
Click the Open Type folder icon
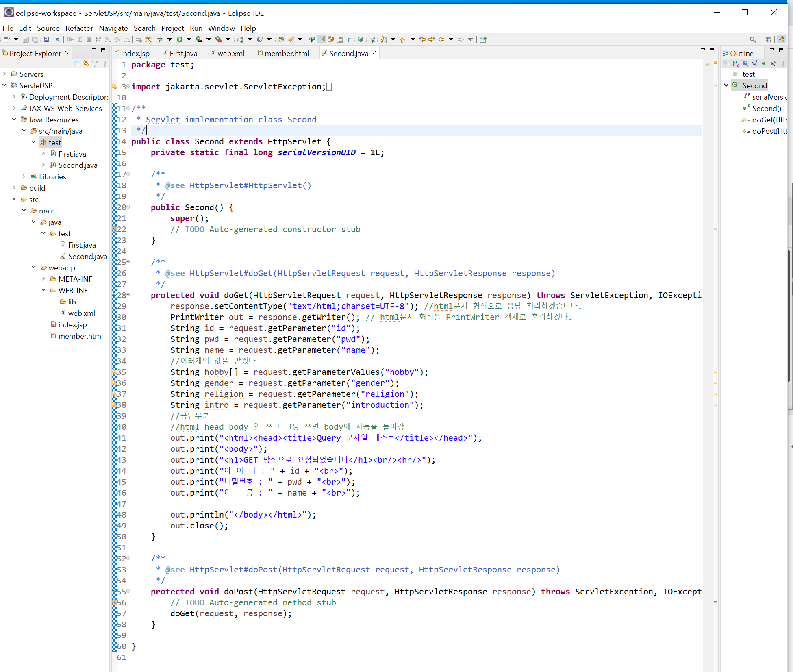[280, 39]
